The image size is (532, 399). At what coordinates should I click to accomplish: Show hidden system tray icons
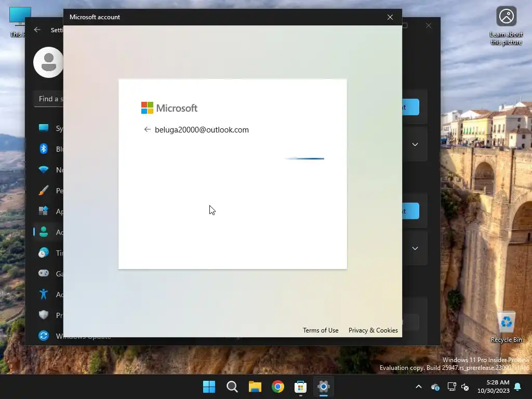point(419,387)
